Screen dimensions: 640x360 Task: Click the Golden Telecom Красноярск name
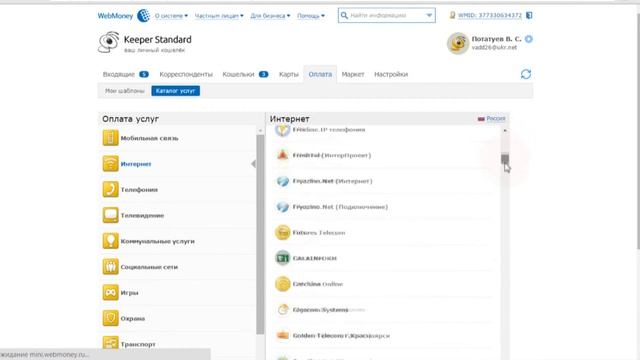click(x=341, y=336)
